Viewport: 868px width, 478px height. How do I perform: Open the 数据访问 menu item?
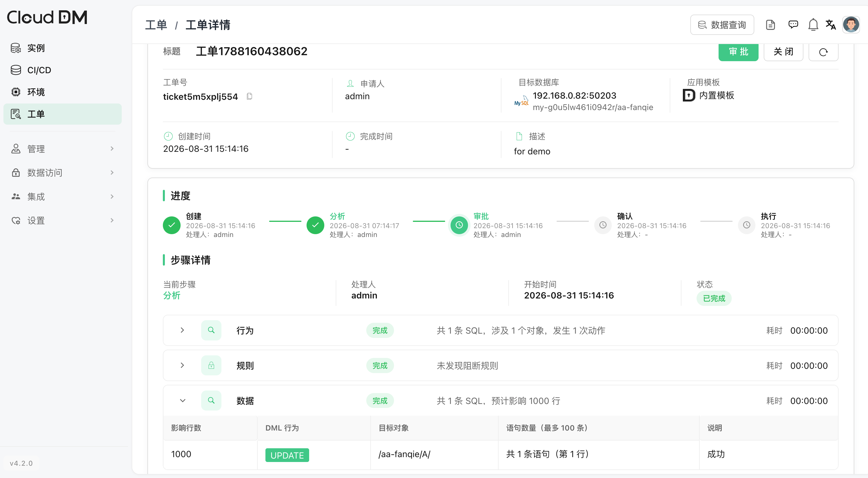(x=62, y=173)
